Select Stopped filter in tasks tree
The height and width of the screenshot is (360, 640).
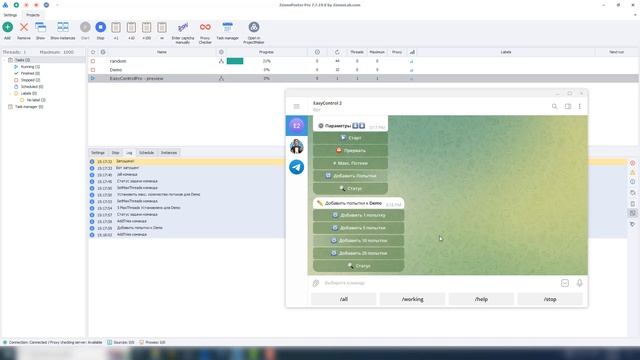click(x=30, y=80)
